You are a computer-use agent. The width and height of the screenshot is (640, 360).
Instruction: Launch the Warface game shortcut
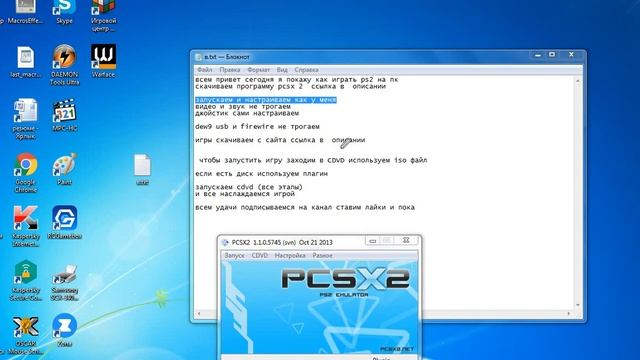(103, 60)
